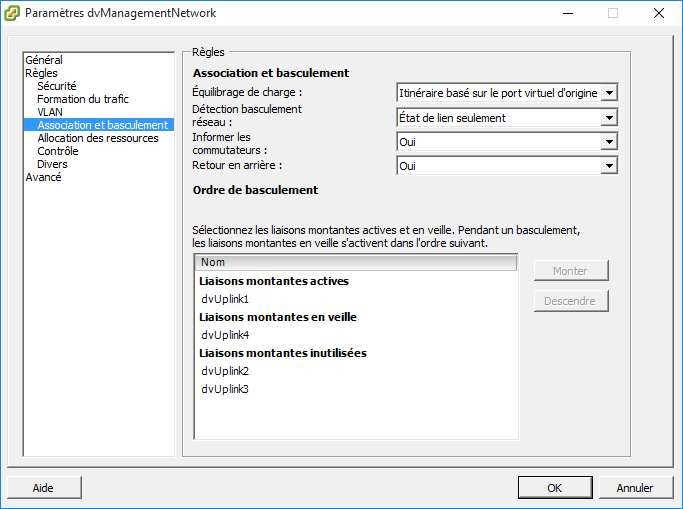Select dvUplink1 in active uplinks
The height and width of the screenshot is (509, 683).
point(225,299)
